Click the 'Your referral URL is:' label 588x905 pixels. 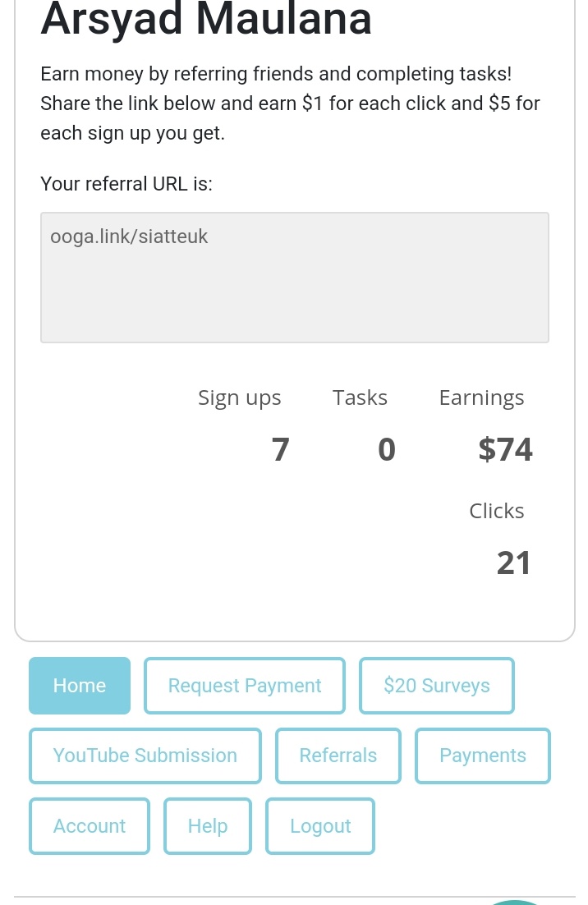point(126,183)
